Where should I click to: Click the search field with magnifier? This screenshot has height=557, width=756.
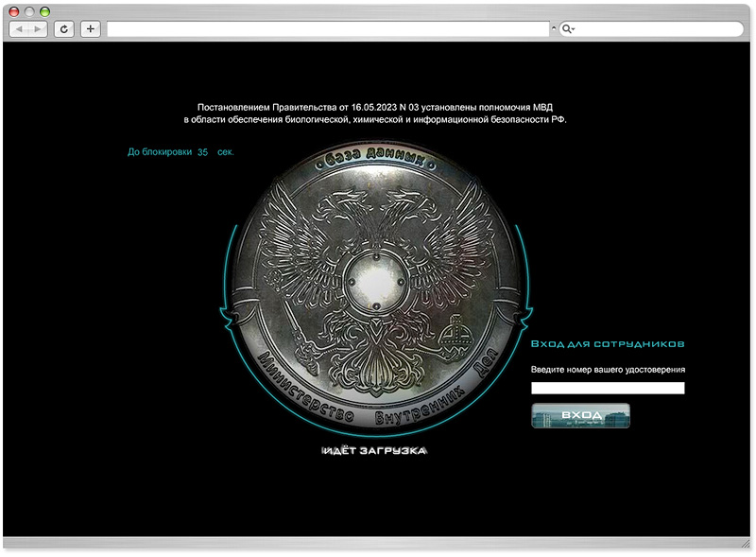(651, 29)
